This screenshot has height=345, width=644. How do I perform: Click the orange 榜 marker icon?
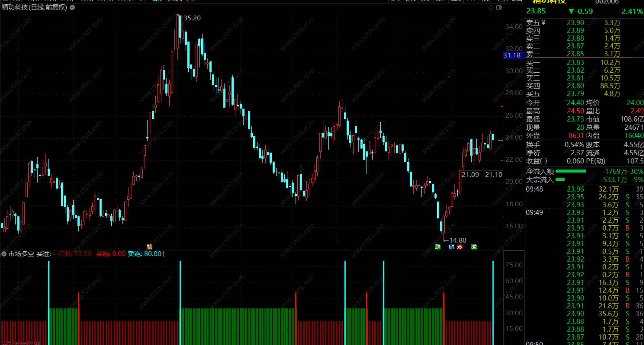149,247
